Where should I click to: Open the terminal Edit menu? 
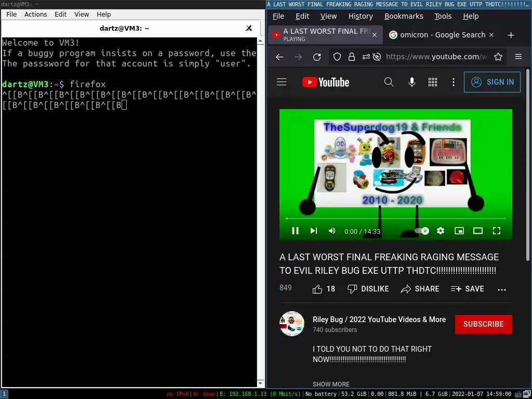[61, 15]
